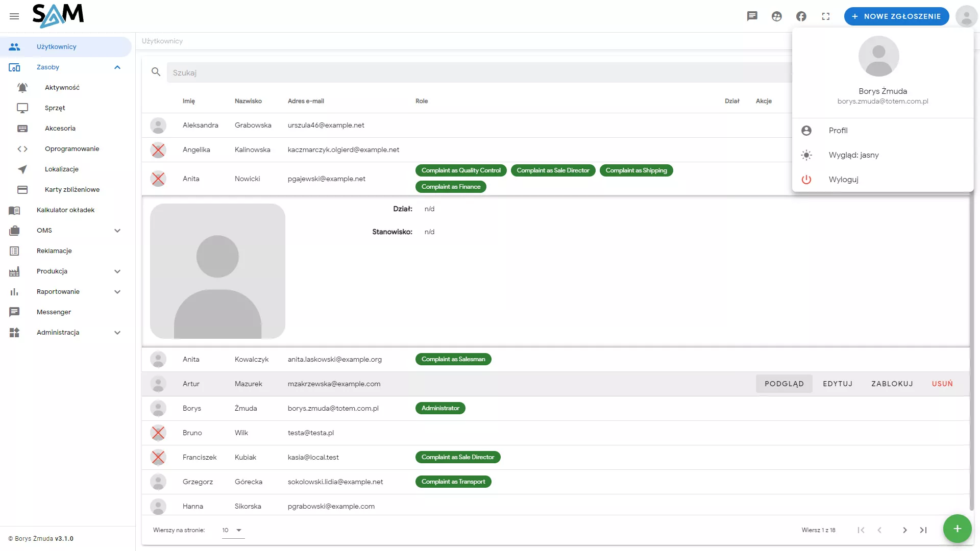The width and height of the screenshot is (980, 551).
Task: Click email kasia@local.test
Action: [x=313, y=457]
